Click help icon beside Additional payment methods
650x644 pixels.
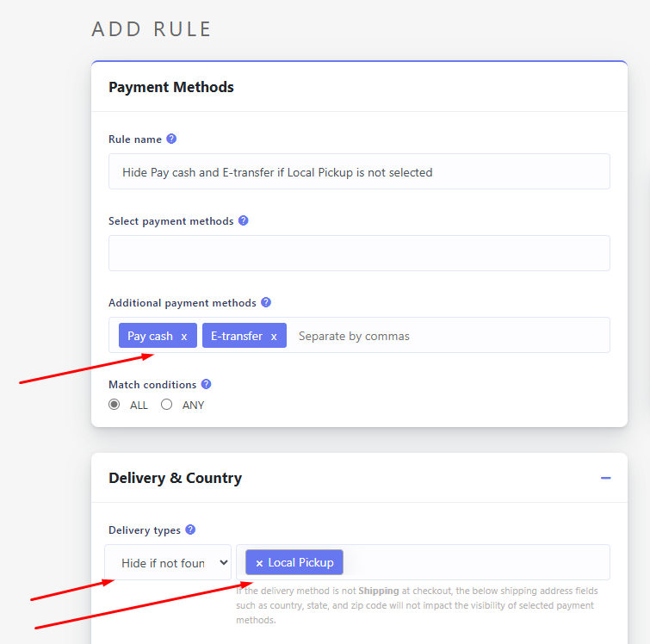(266, 302)
